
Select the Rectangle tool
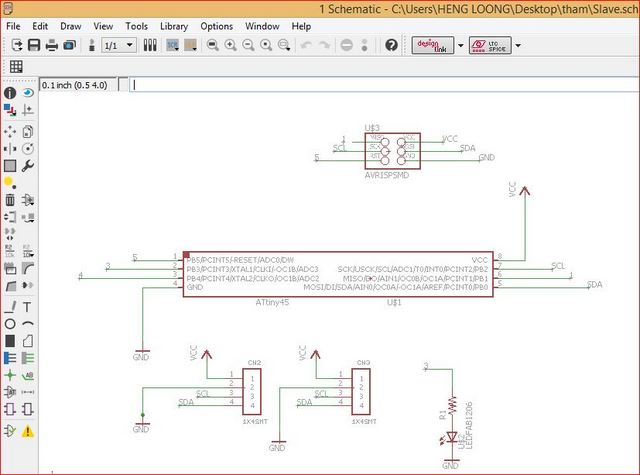[x=10, y=341]
